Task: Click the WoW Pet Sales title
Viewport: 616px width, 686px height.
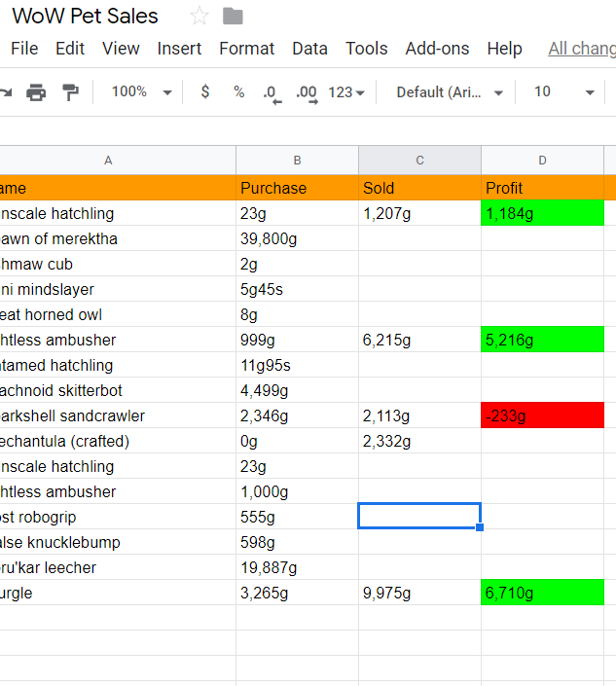Action: (x=86, y=17)
